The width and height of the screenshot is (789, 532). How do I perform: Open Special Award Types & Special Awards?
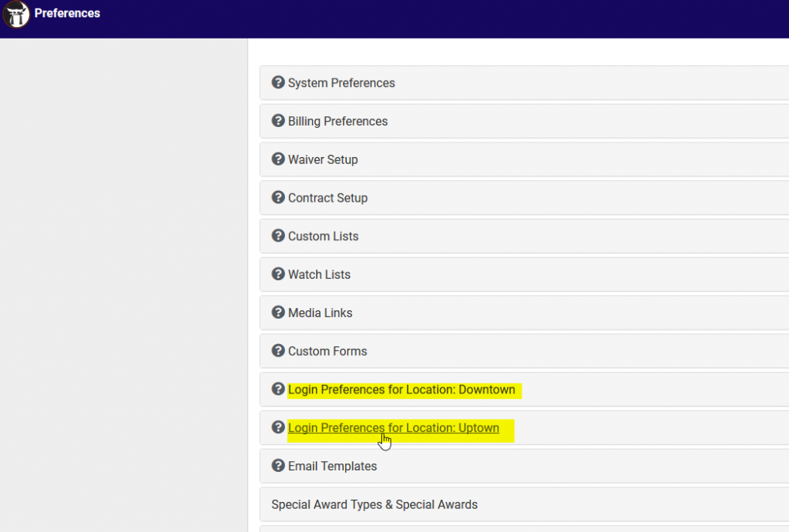tap(374, 504)
